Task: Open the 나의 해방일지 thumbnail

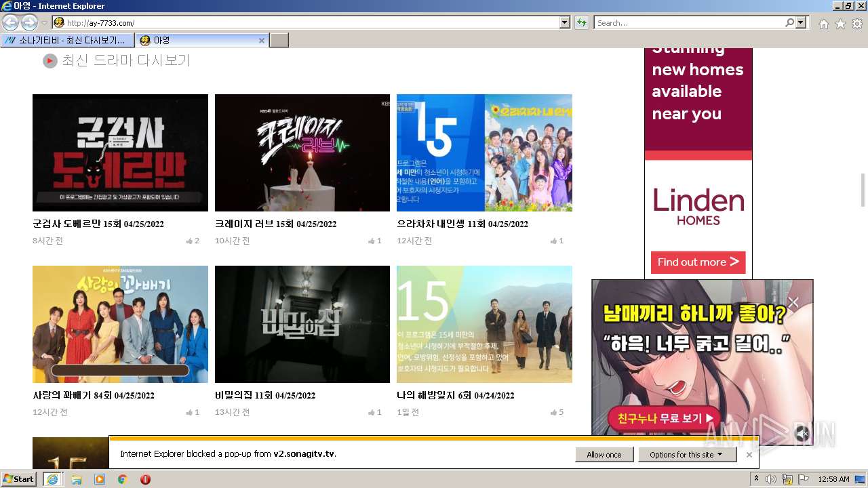Action: [x=484, y=324]
